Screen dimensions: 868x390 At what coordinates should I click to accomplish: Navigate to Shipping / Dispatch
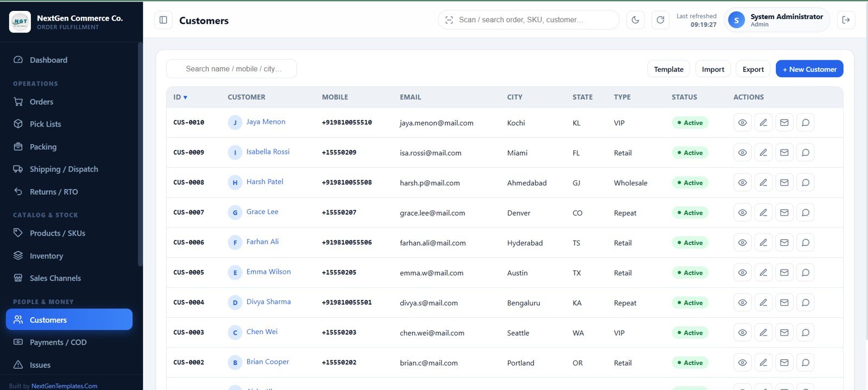click(69, 169)
